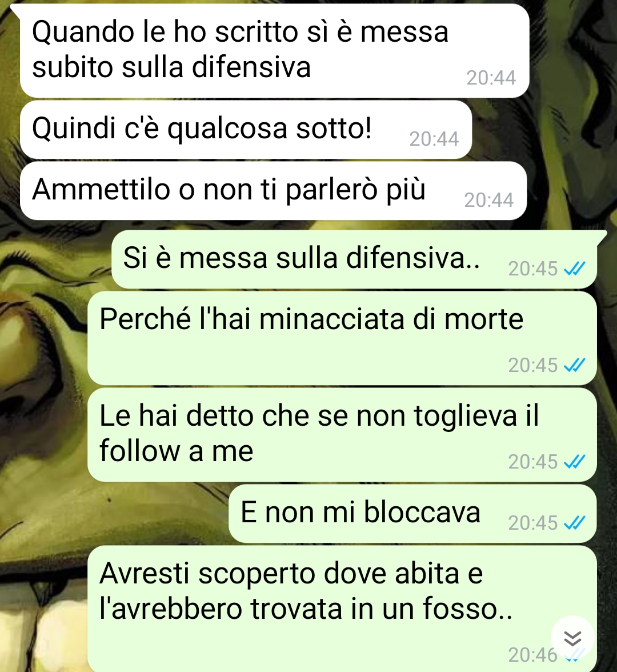Tap the 'E non mi bloccava' message bubble
Viewport: 617px width, 672px height.
coord(412,513)
